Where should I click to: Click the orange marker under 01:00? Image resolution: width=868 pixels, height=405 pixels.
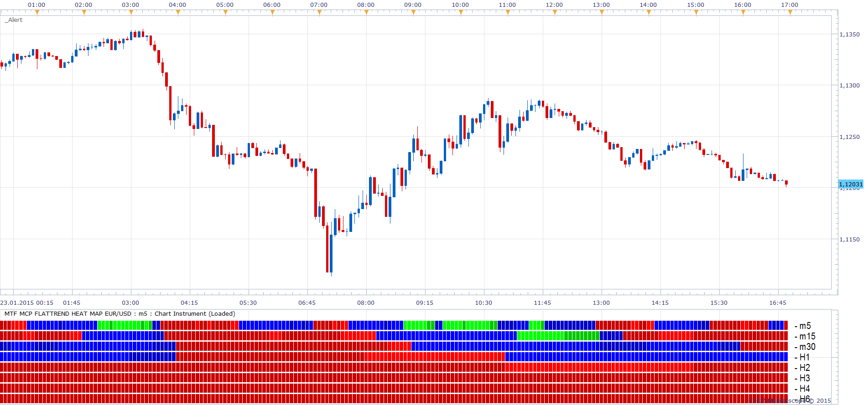click(x=37, y=12)
